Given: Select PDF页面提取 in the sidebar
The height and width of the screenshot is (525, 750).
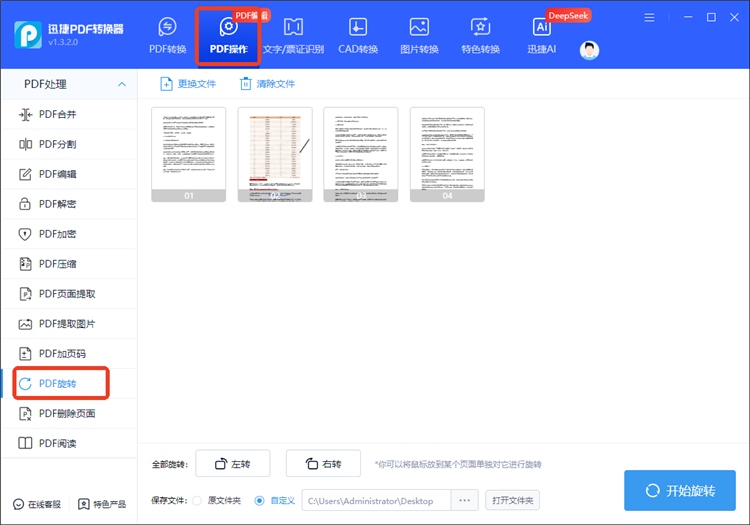Looking at the screenshot, I should [x=69, y=294].
